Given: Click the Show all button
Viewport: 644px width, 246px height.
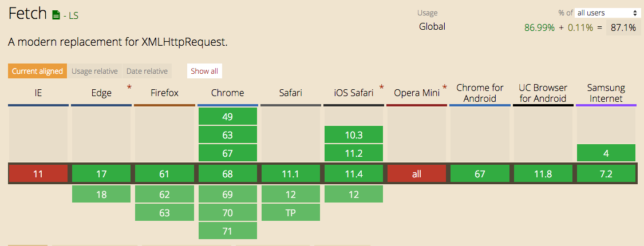Looking at the screenshot, I should (204, 71).
